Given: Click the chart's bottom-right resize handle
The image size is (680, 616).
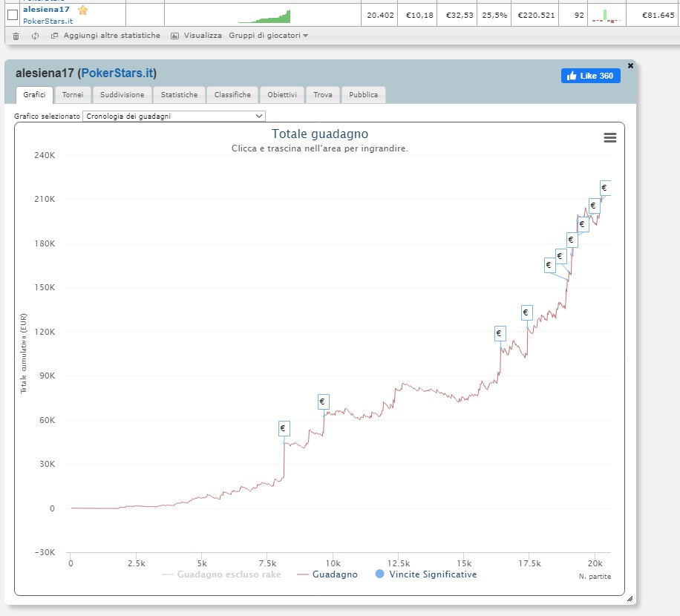Looking at the screenshot, I should pyautogui.click(x=630, y=599).
